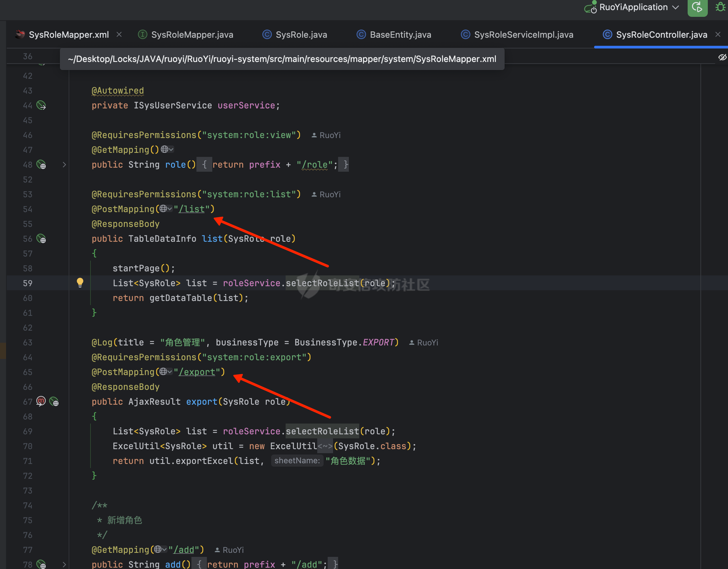Toggle the reader mode eye icon
This screenshot has width=728, height=569.
pyautogui.click(x=722, y=57)
